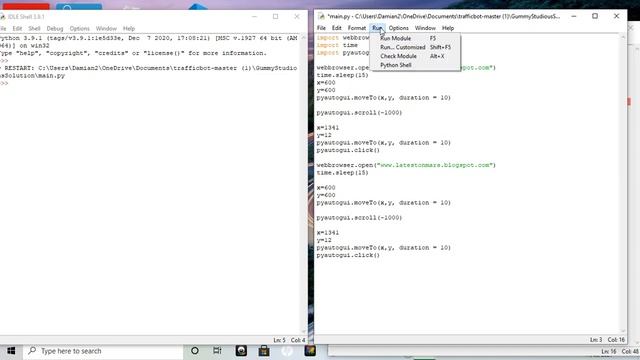Screen dimensions: 640x360
Task: Open Cortana circle icon on taskbar
Action: point(195,351)
